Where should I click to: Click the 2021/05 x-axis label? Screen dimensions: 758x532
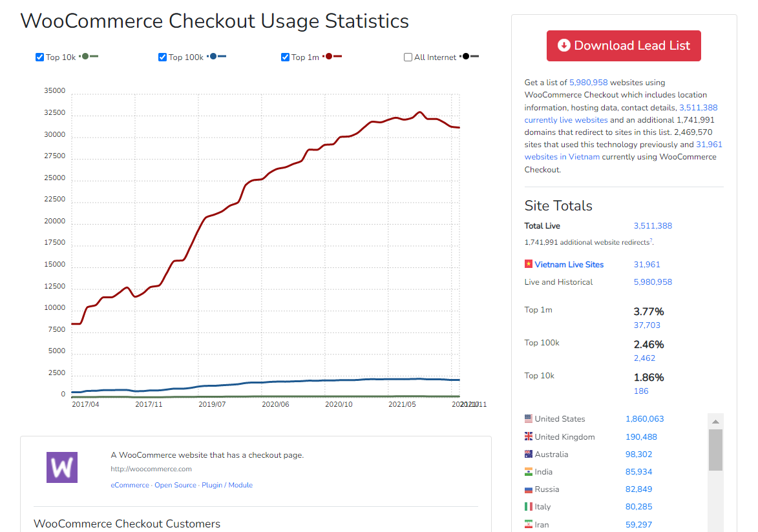point(402,404)
